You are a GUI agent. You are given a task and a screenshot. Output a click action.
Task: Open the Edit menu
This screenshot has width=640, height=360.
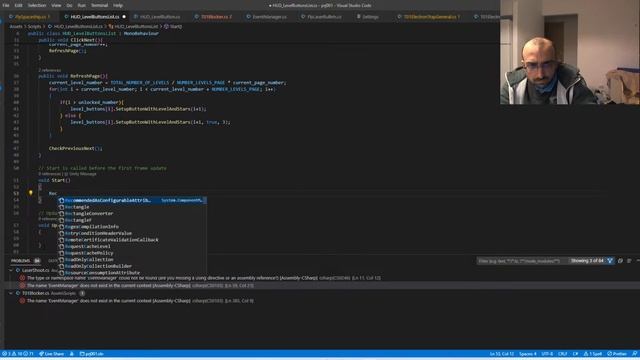(x=18, y=5)
